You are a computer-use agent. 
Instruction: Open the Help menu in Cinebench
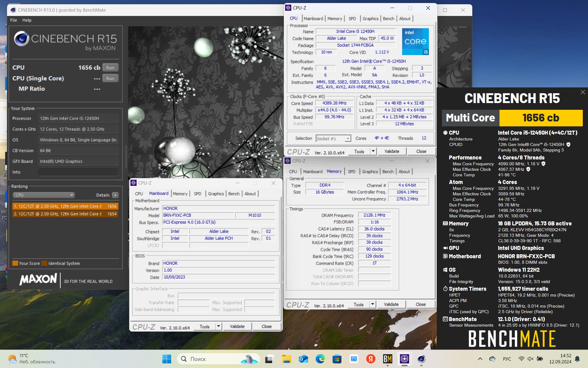pos(27,20)
